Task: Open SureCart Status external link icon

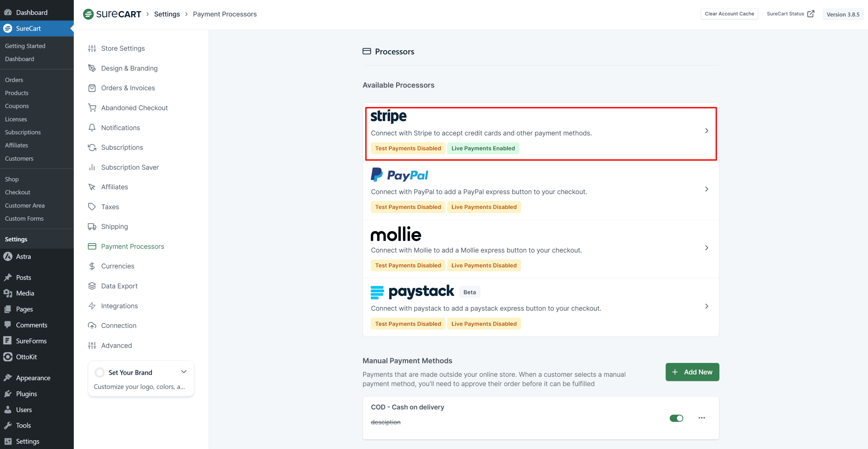Action: [x=811, y=14]
